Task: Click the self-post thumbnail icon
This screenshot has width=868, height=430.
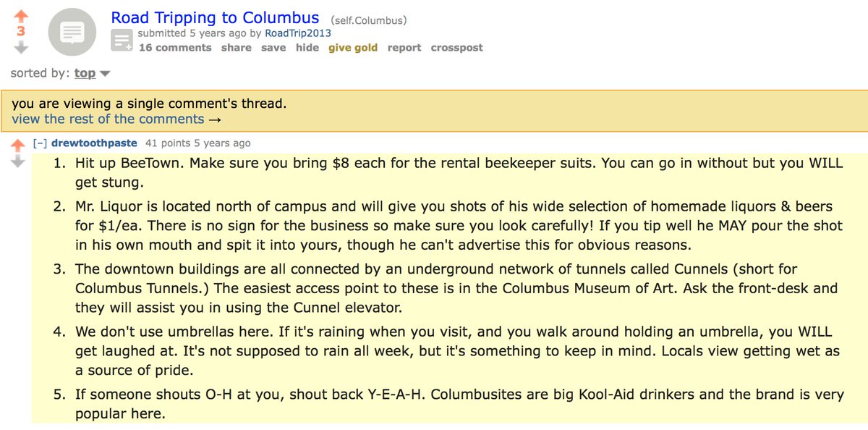Action: click(x=72, y=32)
